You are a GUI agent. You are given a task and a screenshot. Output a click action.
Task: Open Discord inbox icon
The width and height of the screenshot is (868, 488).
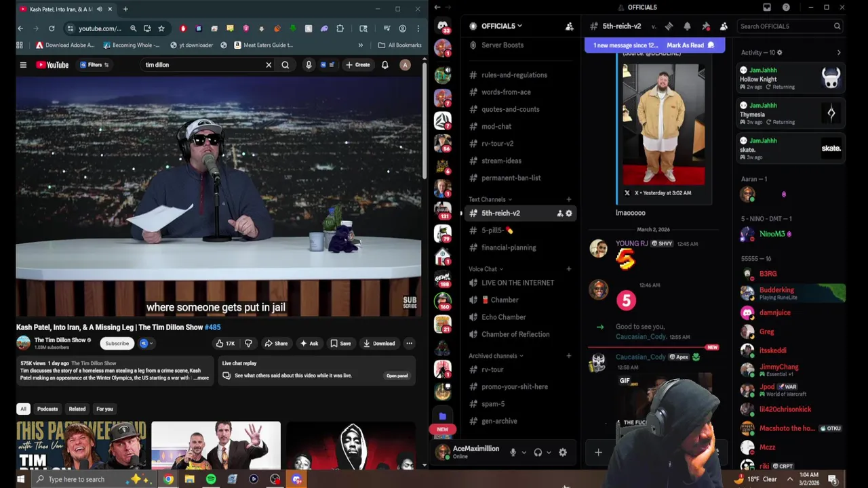coord(767,7)
